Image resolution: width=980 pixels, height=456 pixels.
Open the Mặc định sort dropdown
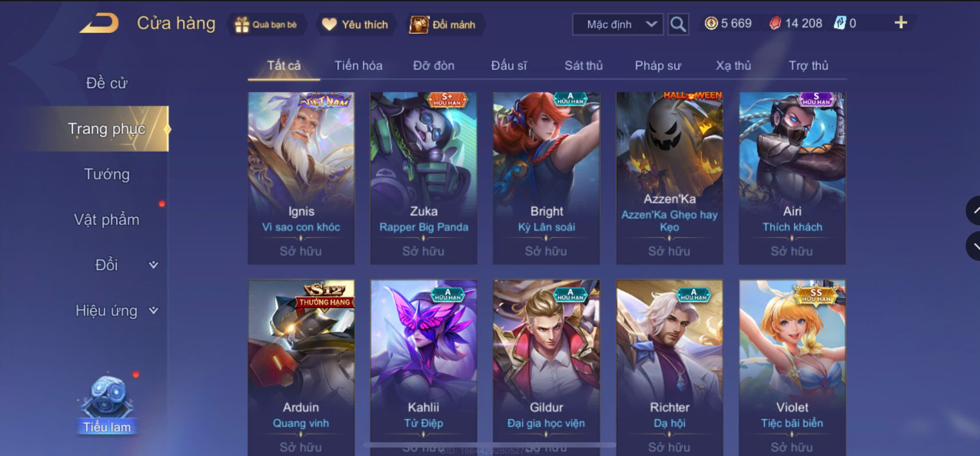click(618, 24)
